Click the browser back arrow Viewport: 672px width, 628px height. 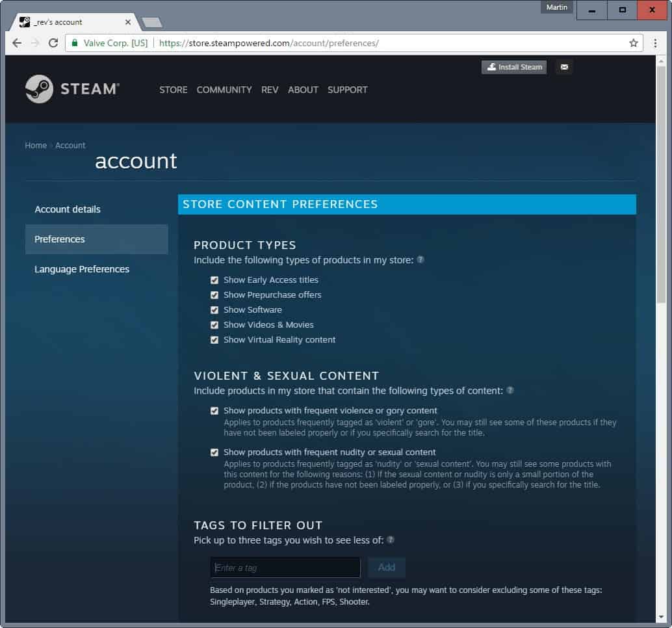click(17, 43)
